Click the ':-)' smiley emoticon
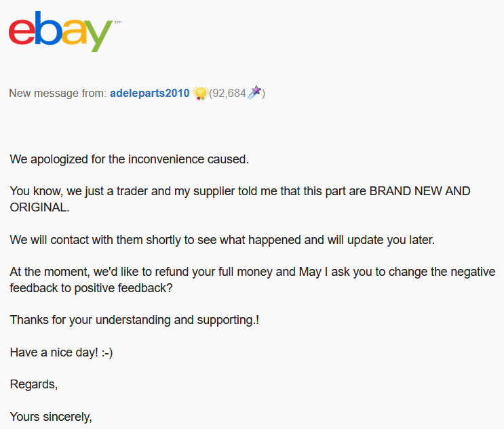Viewport: 504px width, 429px height. [x=107, y=353]
